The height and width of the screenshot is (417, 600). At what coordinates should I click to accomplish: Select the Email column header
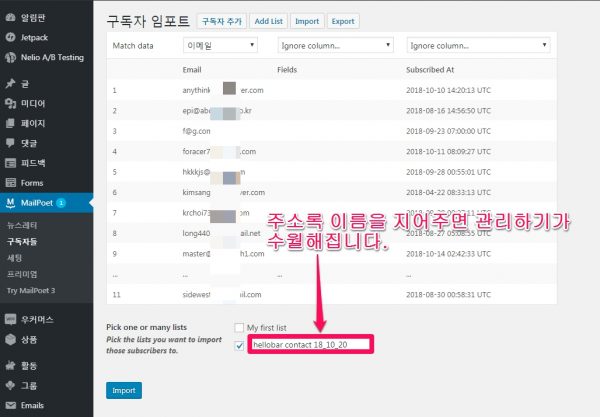[192, 70]
